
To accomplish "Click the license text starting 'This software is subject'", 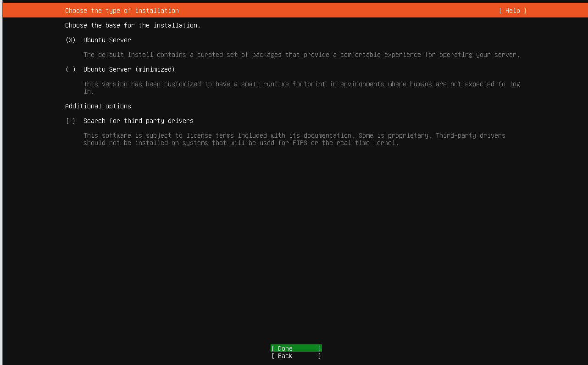I will coord(294,139).
